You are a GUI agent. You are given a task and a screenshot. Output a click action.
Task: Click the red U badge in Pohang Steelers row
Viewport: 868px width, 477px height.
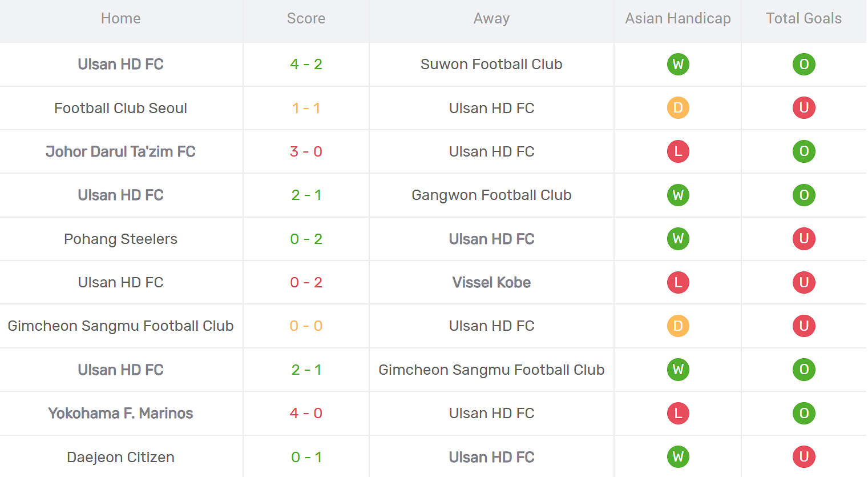point(804,239)
